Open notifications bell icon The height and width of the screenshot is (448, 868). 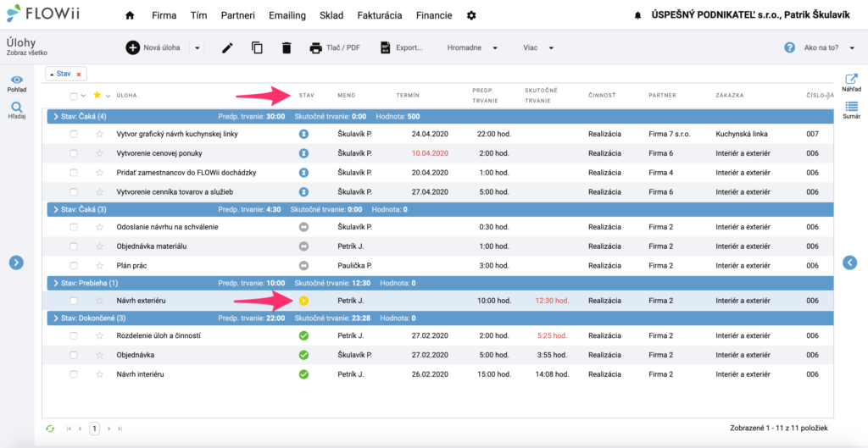click(x=637, y=16)
